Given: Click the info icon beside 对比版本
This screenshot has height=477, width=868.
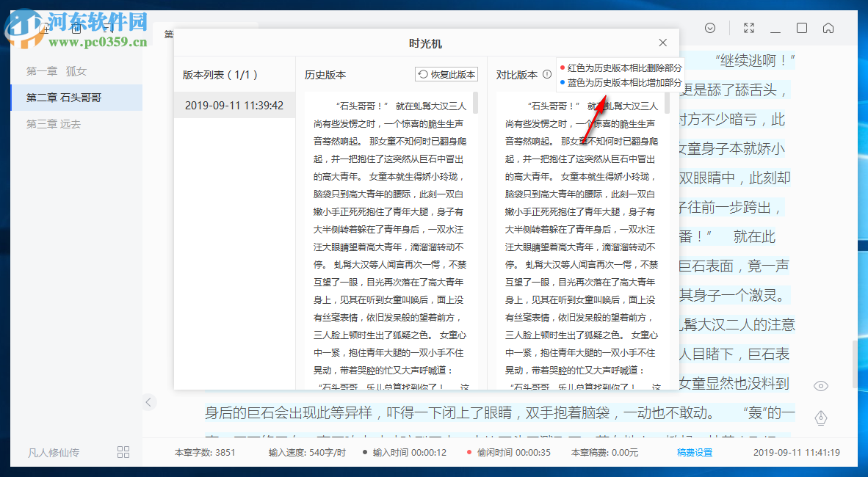Looking at the screenshot, I should [x=547, y=74].
